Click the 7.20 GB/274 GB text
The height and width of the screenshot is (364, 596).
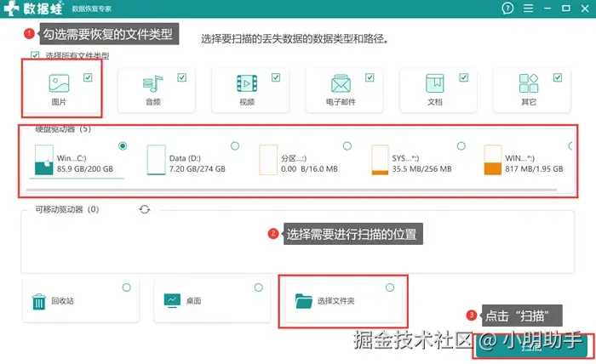point(197,169)
